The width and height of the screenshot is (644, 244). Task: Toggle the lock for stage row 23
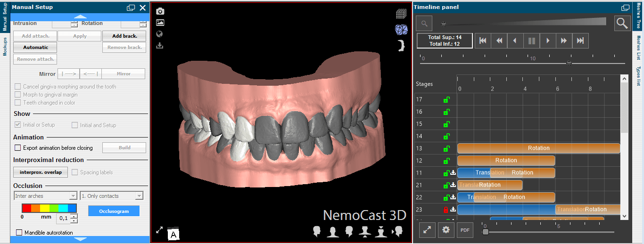click(x=446, y=210)
